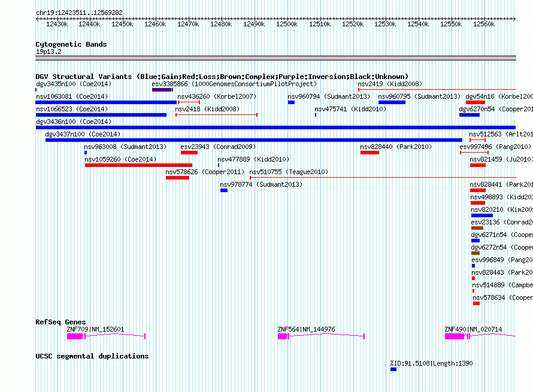Click the brown dgv6272n54 complex variant bar
533x392 pixels.
pyautogui.click(x=476, y=253)
